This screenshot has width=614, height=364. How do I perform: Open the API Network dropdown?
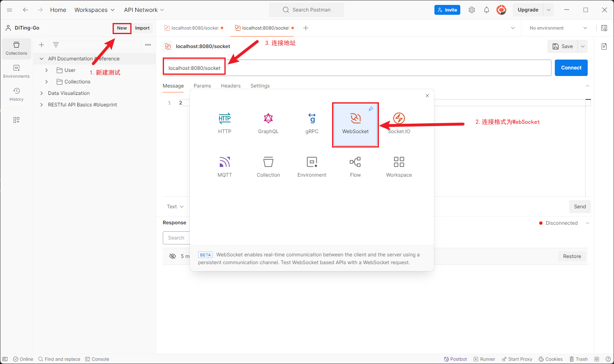tap(144, 10)
